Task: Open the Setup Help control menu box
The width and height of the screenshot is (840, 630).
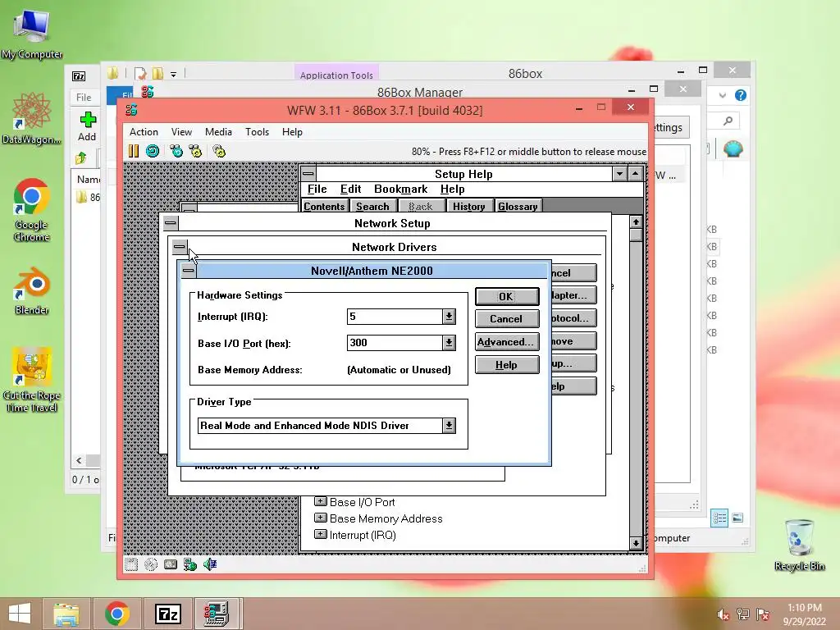Action: [308, 174]
